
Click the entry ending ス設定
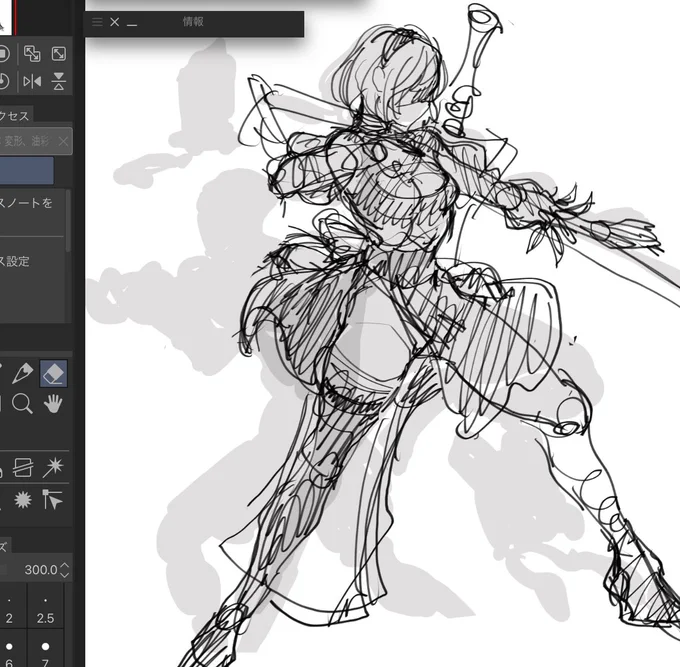[x=15, y=262]
